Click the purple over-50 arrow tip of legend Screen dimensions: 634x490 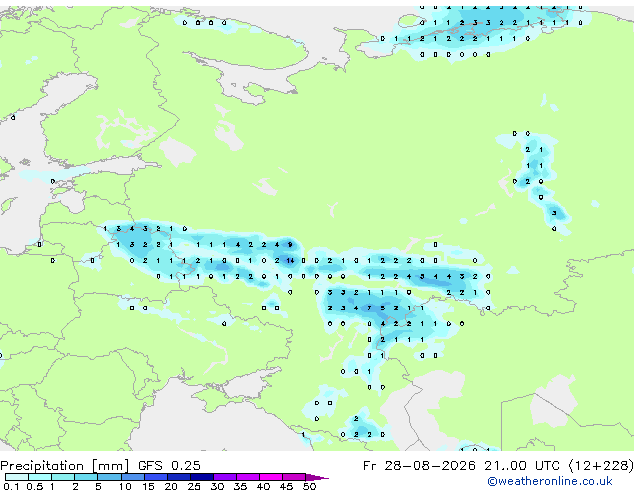(x=317, y=477)
